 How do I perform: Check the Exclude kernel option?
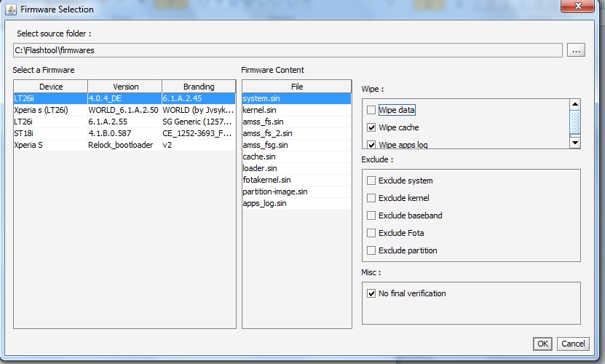tap(371, 198)
